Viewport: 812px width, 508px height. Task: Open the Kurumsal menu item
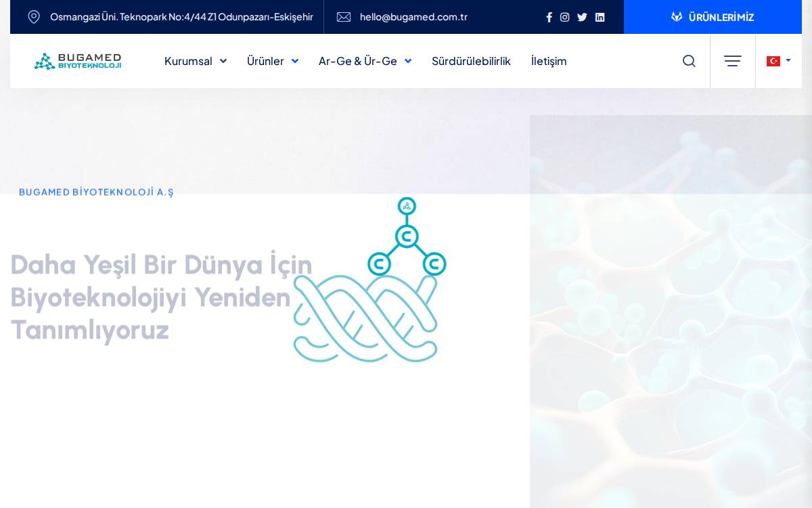click(x=188, y=61)
